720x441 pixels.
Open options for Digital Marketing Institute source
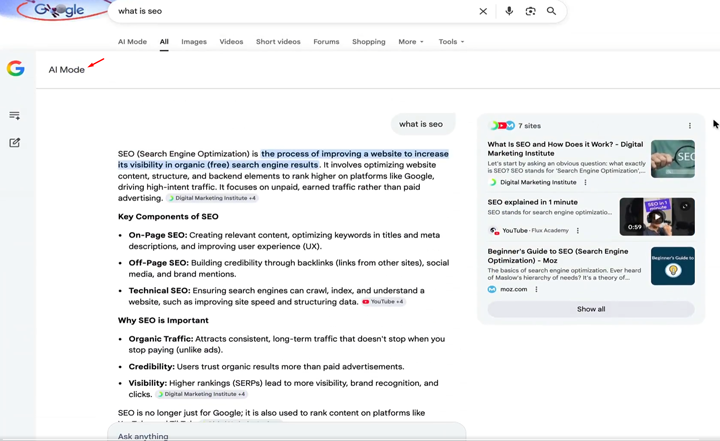pos(586,183)
